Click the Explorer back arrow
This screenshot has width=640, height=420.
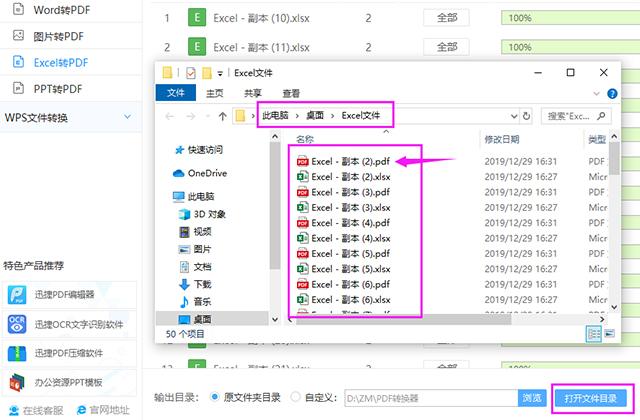(x=169, y=117)
